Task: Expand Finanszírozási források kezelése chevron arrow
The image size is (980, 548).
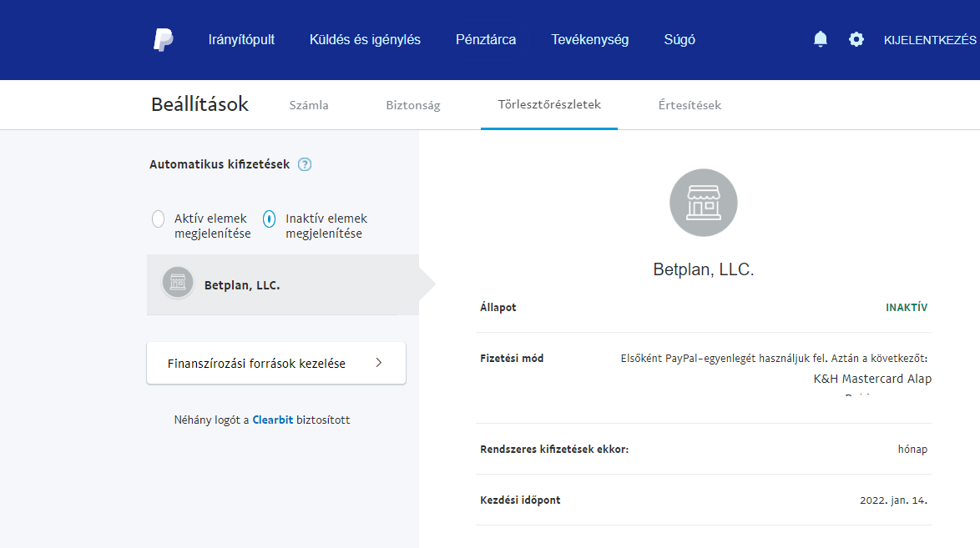Action: [x=378, y=363]
